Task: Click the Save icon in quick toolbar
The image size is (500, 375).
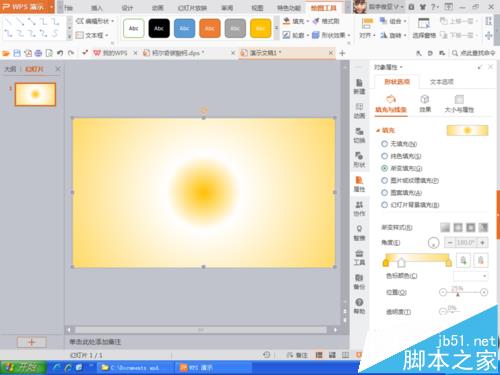Action: tap(17, 53)
